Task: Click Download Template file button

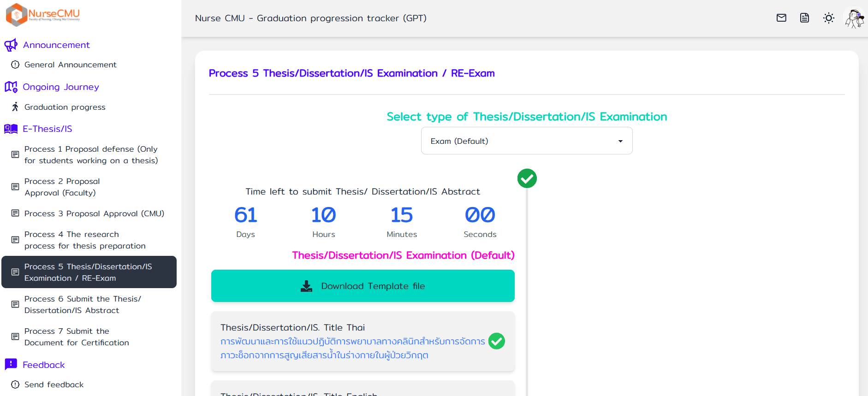Action: pyautogui.click(x=363, y=286)
